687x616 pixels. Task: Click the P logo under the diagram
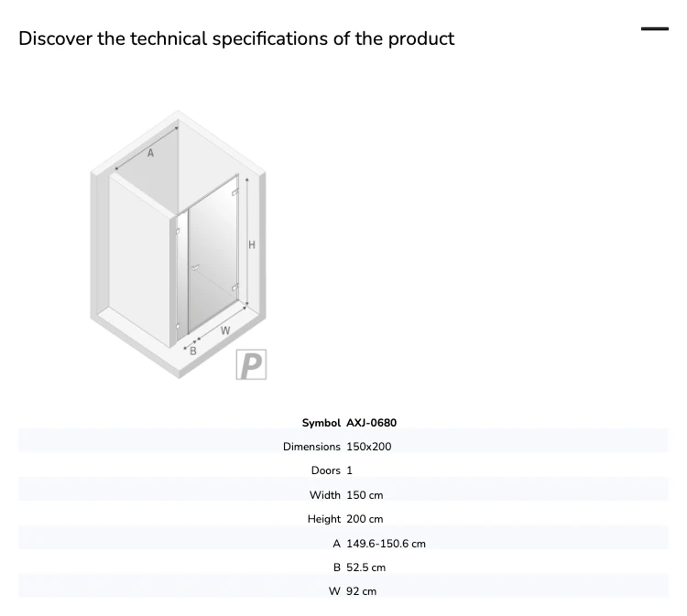(x=251, y=364)
